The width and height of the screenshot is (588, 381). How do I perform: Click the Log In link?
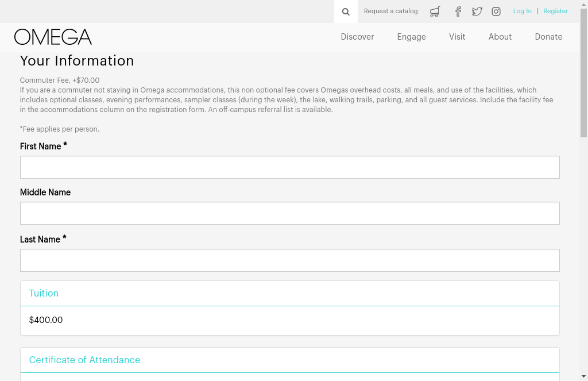click(x=523, y=11)
